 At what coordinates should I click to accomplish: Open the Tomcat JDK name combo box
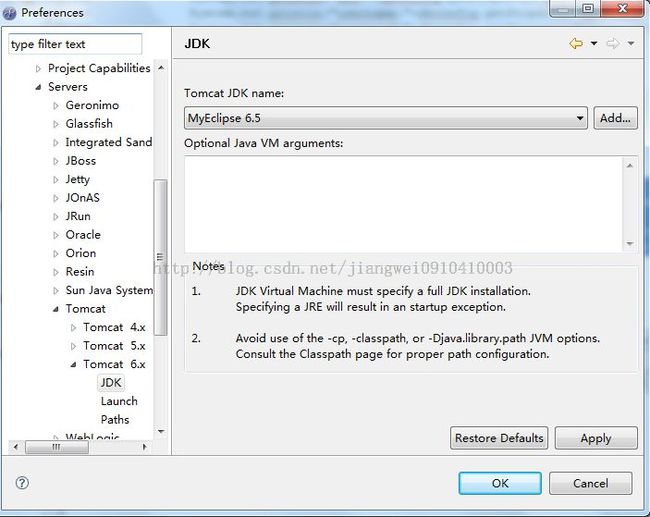pos(386,118)
